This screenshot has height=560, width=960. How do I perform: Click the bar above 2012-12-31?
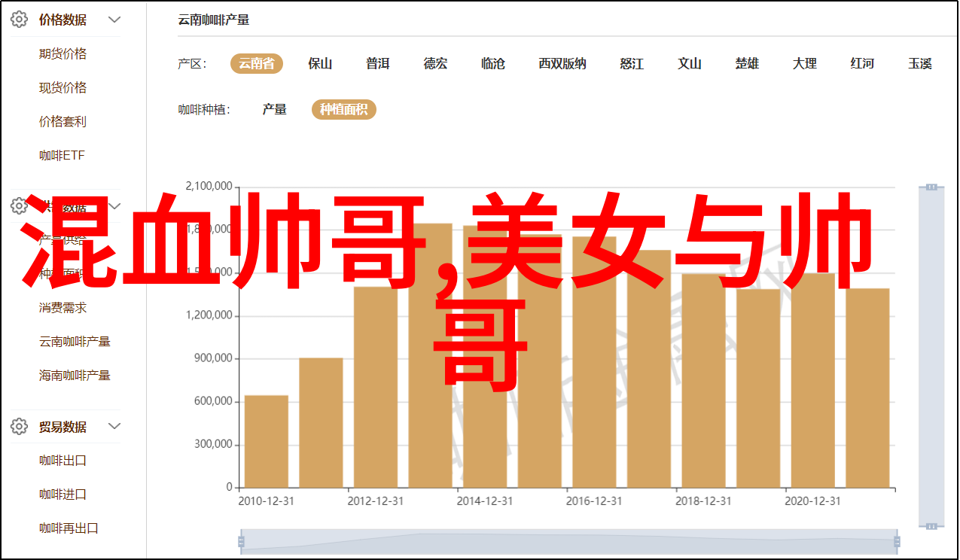tap(376, 387)
